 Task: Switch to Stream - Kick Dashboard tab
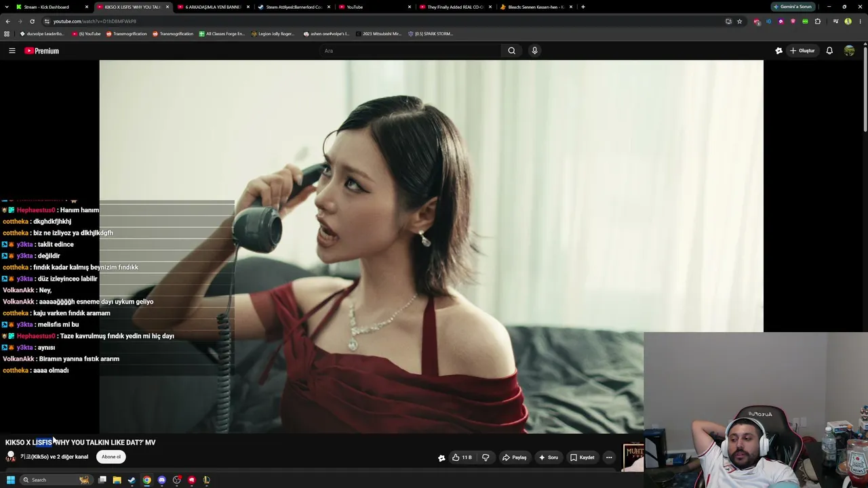point(52,7)
